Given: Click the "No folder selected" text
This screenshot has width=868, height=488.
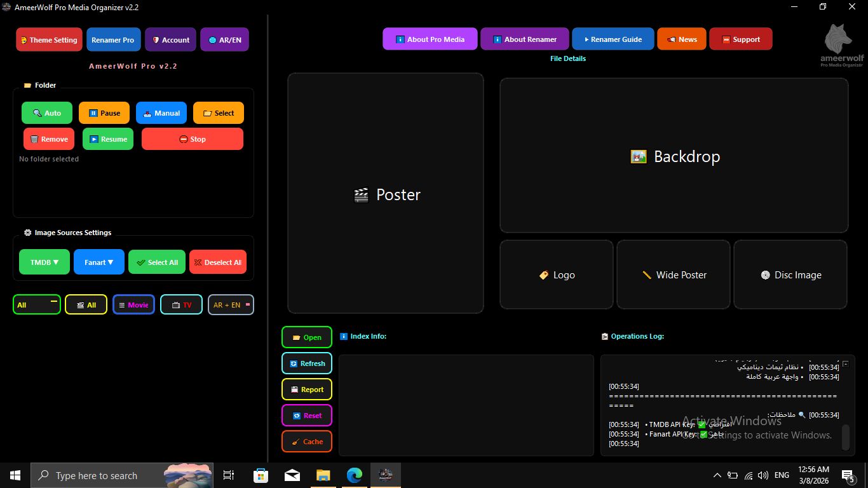Looking at the screenshot, I should coord(49,159).
